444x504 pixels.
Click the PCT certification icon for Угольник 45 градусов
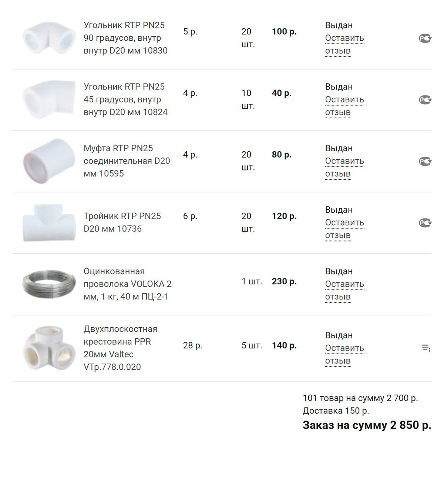[x=425, y=99]
